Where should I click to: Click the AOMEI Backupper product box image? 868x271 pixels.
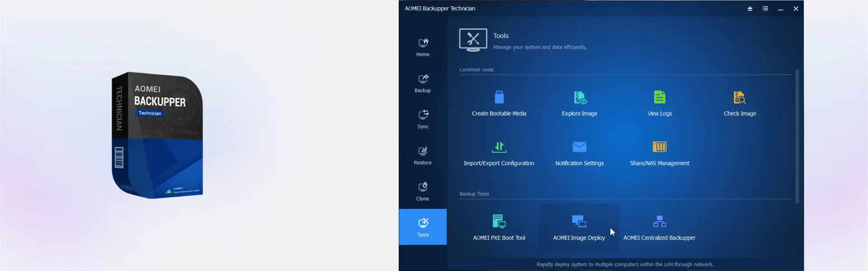(x=157, y=135)
